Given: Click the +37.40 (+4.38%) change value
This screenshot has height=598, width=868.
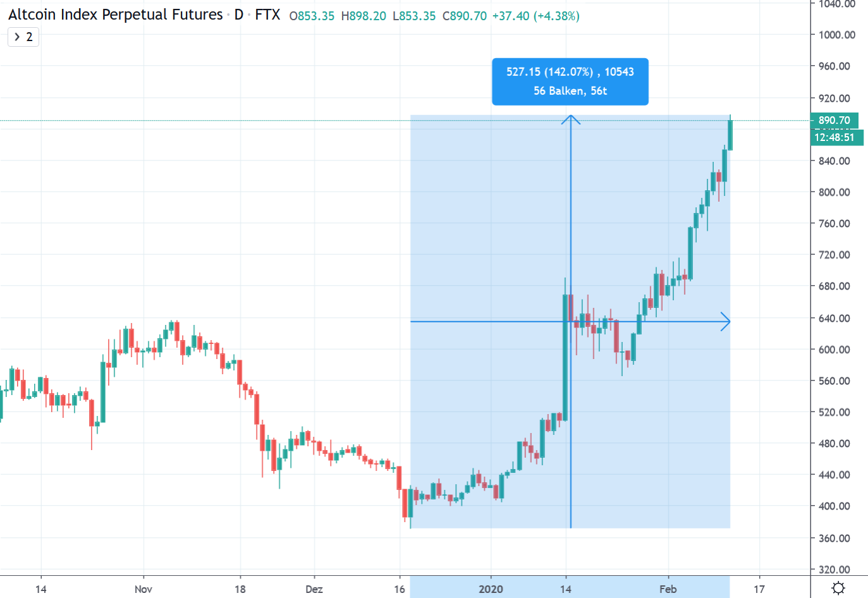Looking at the screenshot, I should (536, 16).
